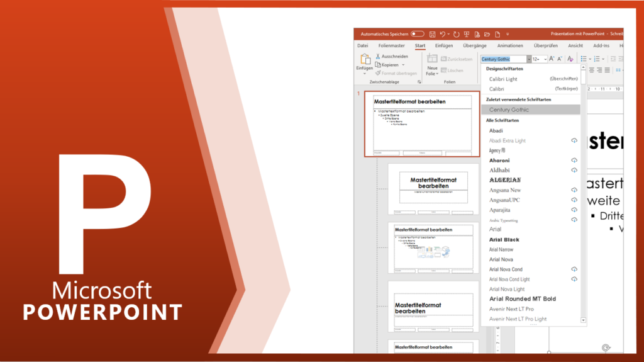Click the clear formatting icon

(570, 59)
